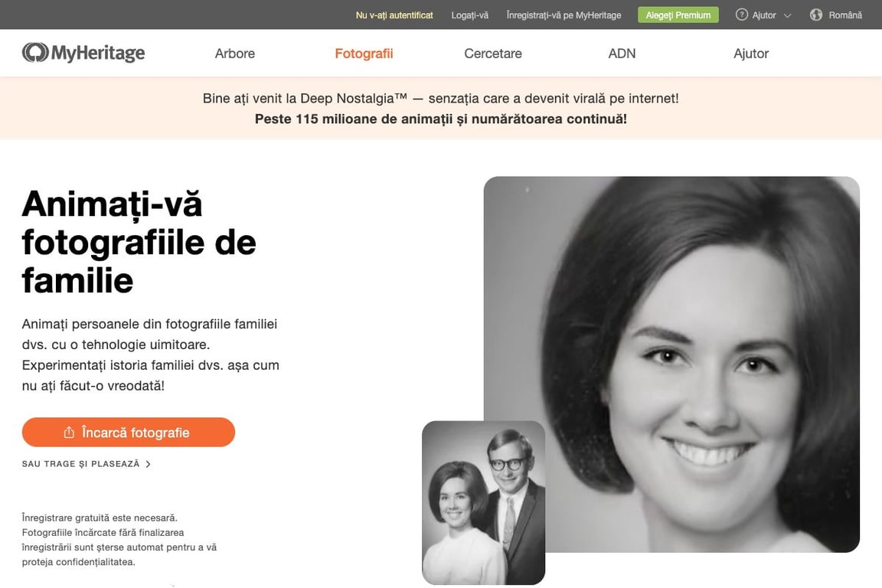This screenshot has width=882, height=588.
Task: Click the MyHeritage logo icon
Action: point(35,52)
